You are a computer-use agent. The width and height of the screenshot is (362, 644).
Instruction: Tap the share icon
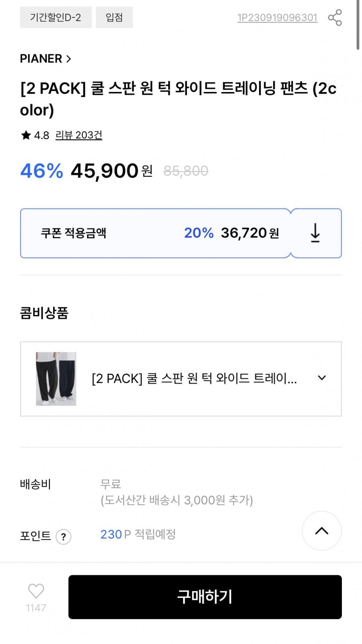(x=335, y=18)
